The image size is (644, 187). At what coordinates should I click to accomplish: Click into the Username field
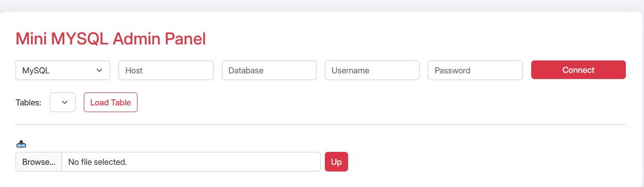(372, 70)
